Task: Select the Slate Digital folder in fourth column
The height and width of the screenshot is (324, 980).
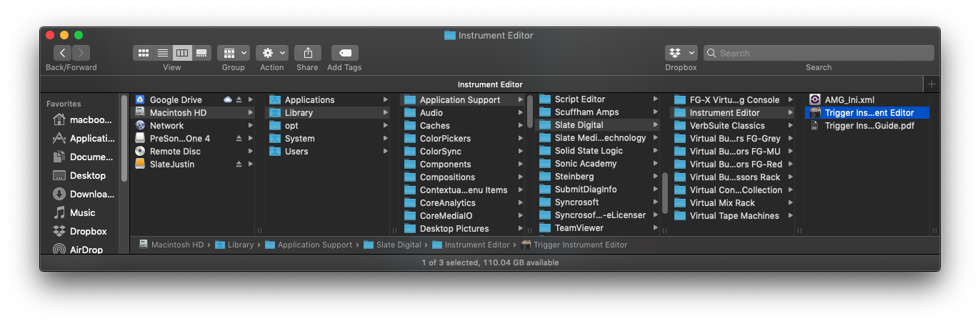Action: (599, 125)
